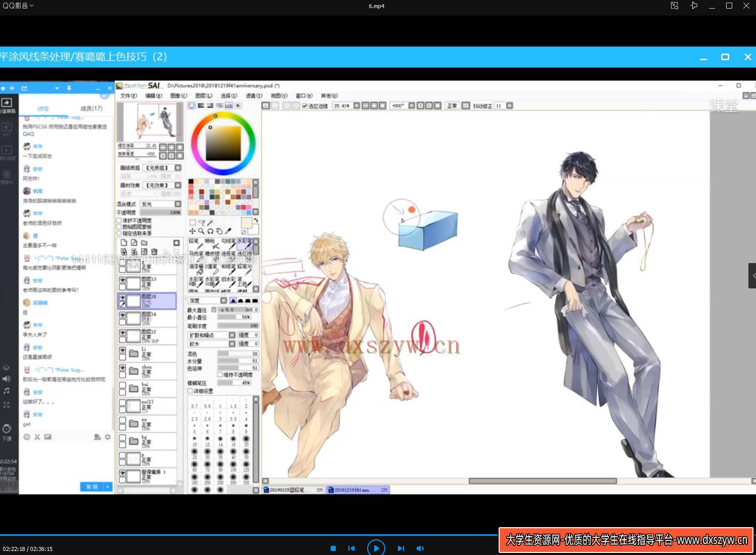Viewport: 756px width, 555px height.
Task: Toggle 选区边缘 selection edge checkbox
Action: tap(305, 106)
